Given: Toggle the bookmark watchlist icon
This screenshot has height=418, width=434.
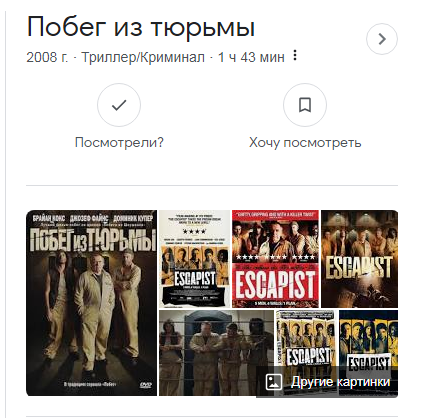Looking at the screenshot, I should (x=305, y=105).
